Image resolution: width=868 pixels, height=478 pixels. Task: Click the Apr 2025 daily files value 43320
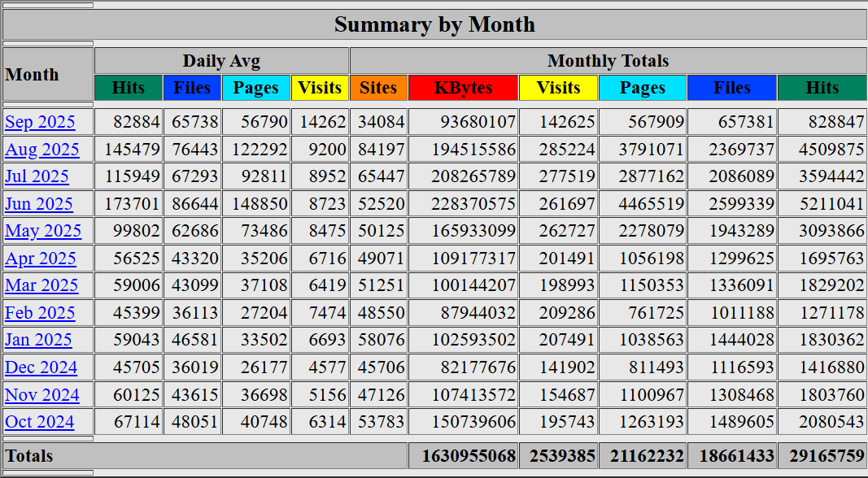tap(195, 259)
